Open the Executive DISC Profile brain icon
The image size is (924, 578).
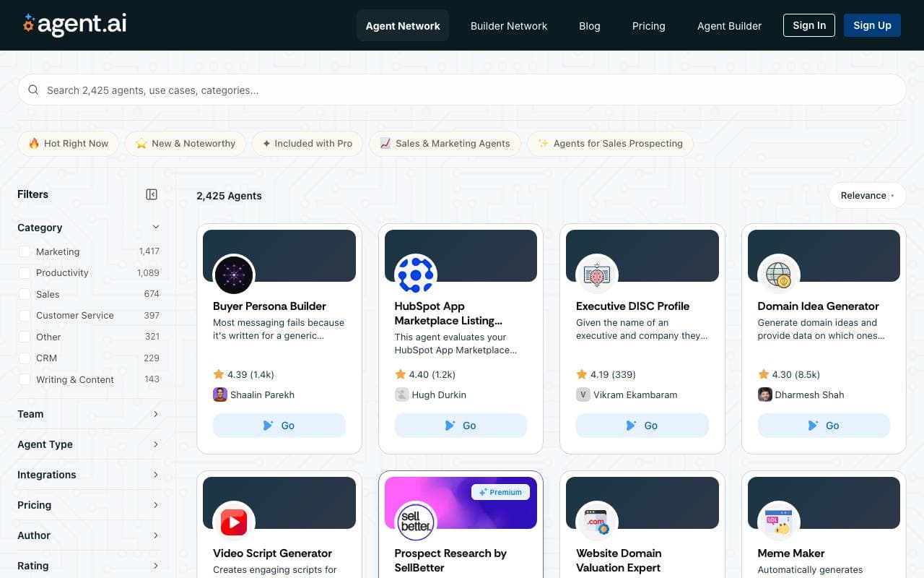coord(597,275)
